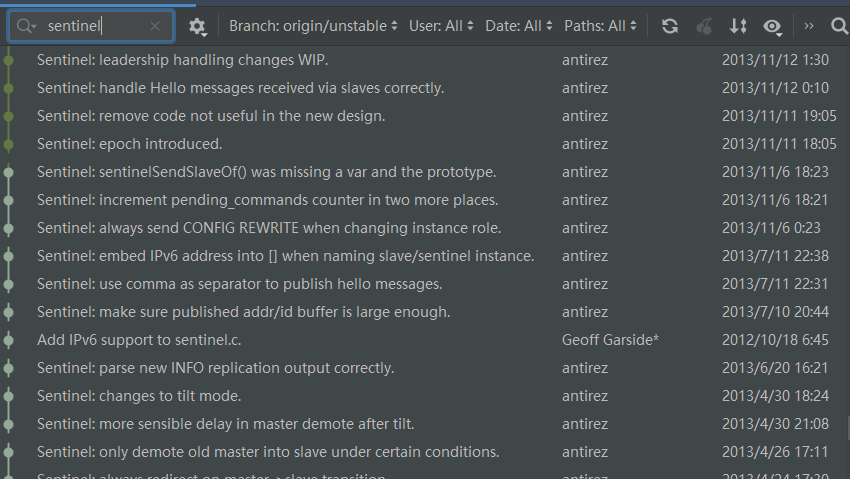Clear the sentinel search text
This screenshot has height=479, width=850.
(x=155, y=26)
